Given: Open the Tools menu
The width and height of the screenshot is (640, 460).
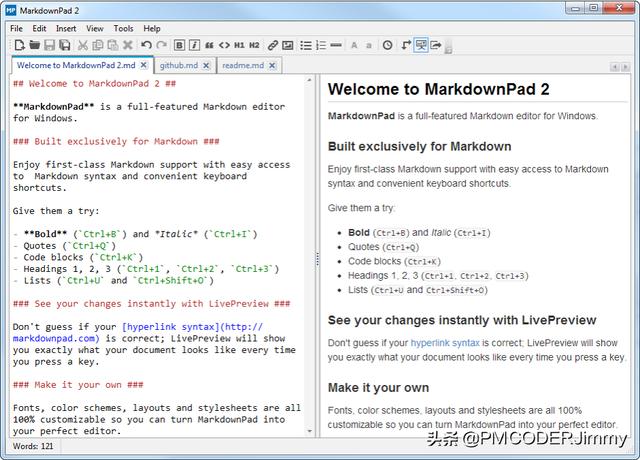Looking at the screenshot, I should click(x=123, y=29).
